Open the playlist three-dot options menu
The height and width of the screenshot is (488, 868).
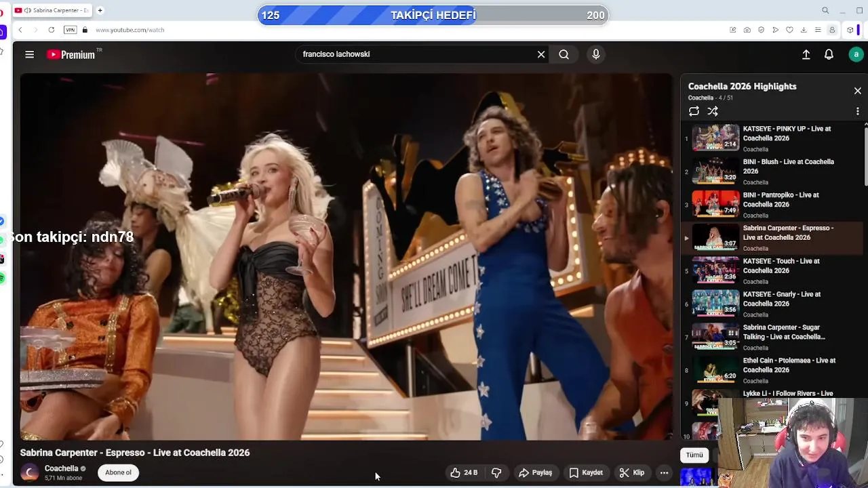pos(857,111)
